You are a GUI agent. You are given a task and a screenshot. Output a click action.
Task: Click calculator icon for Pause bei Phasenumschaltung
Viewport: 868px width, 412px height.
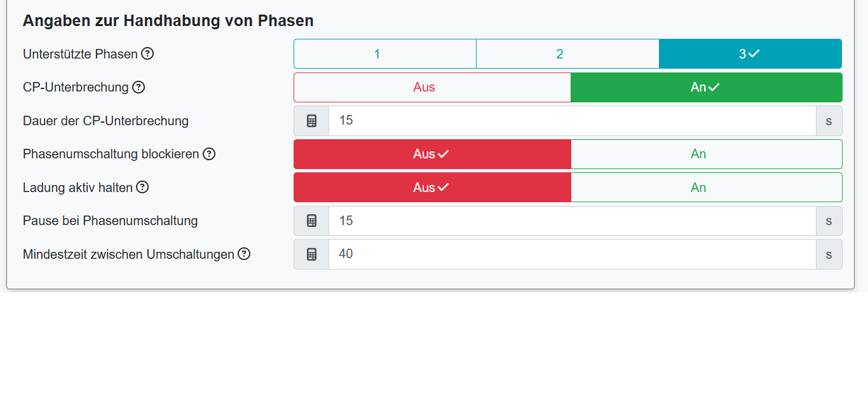pyautogui.click(x=311, y=221)
